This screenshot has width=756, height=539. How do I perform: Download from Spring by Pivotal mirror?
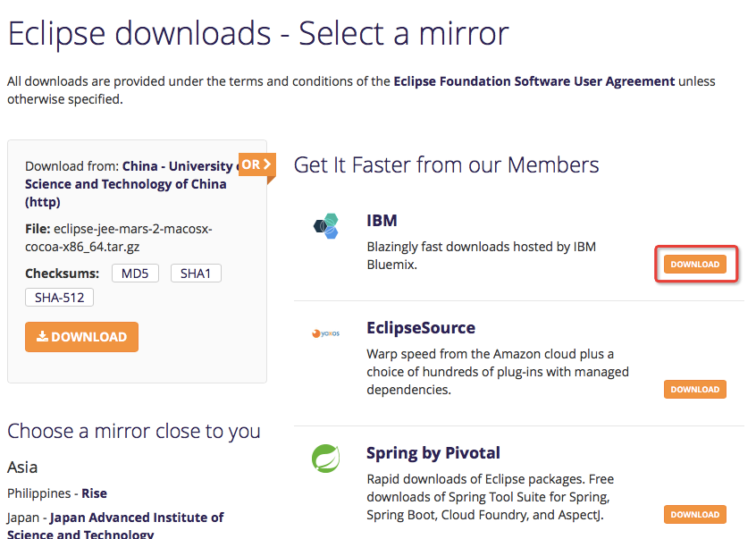694,515
